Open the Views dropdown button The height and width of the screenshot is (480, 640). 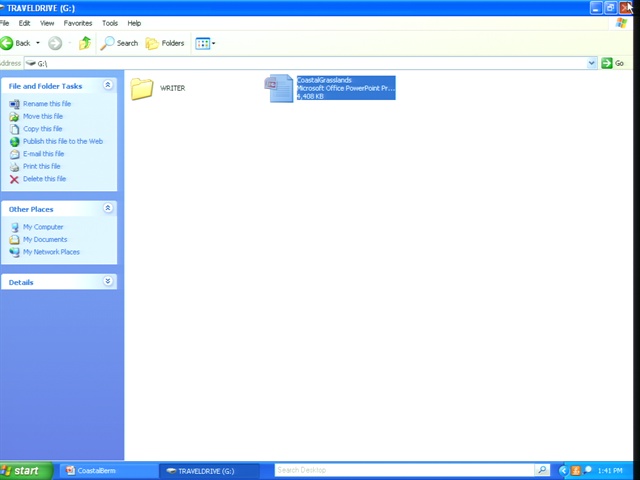click(x=205, y=43)
